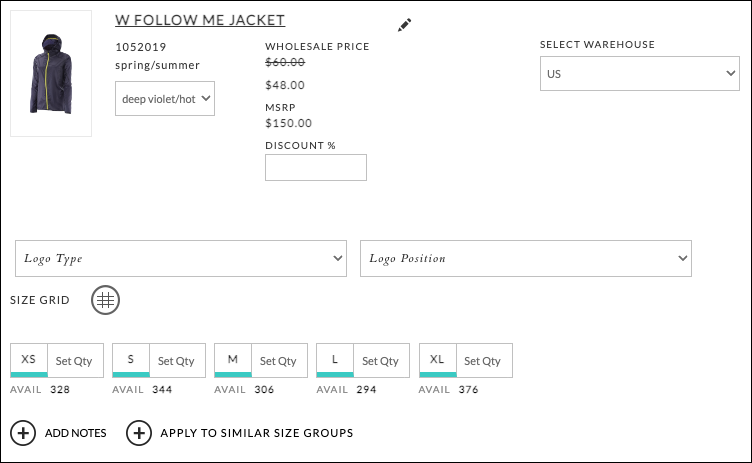
Task: Open the Logo Position dropdown
Action: tap(526, 259)
